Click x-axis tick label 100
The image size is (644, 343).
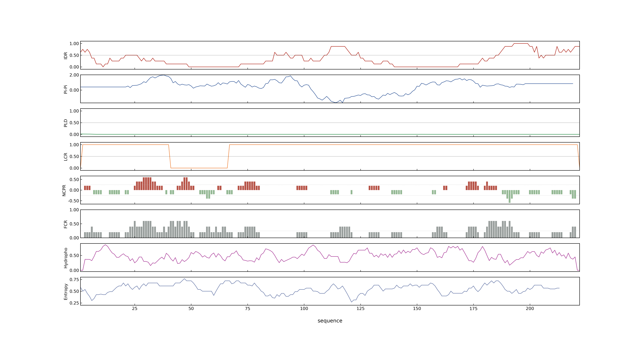[x=304, y=309]
